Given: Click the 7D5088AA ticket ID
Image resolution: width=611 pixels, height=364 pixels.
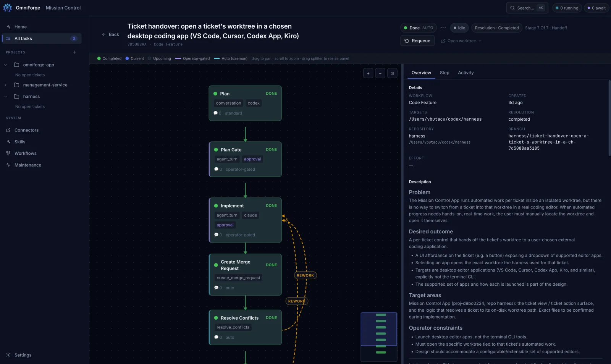Looking at the screenshot, I should [137, 45].
